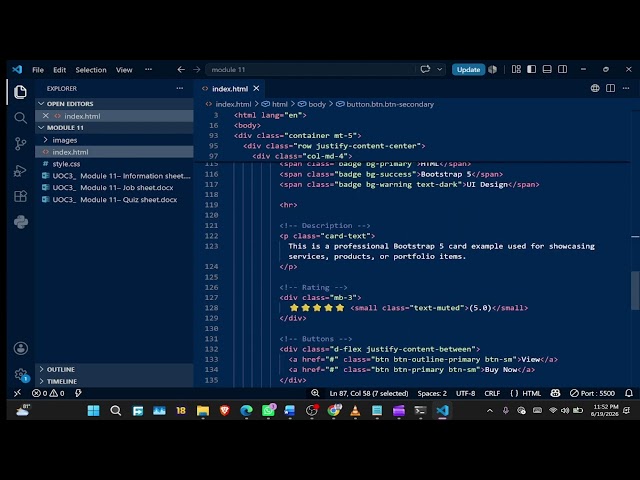Open the overflow menu ellipsis in menu bar
Image resolution: width=640 pixels, height=480 pixels.
[x=149, y=69]
